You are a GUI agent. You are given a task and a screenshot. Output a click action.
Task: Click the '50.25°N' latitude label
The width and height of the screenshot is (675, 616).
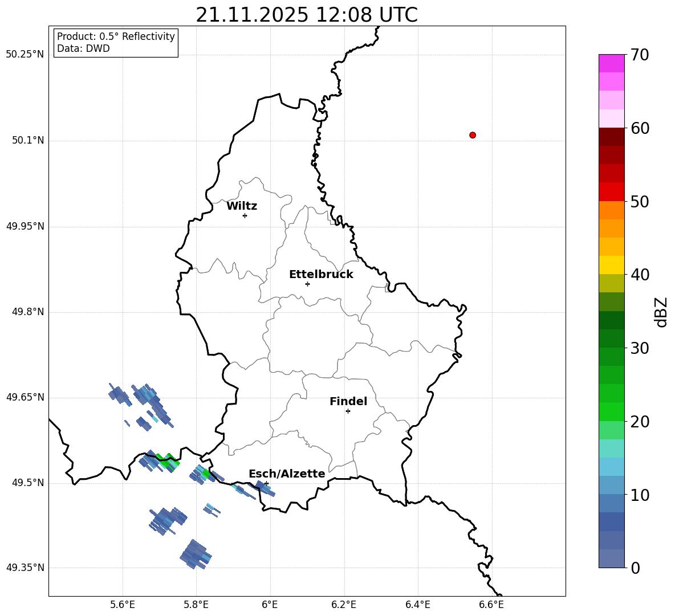tap(25, 55)
